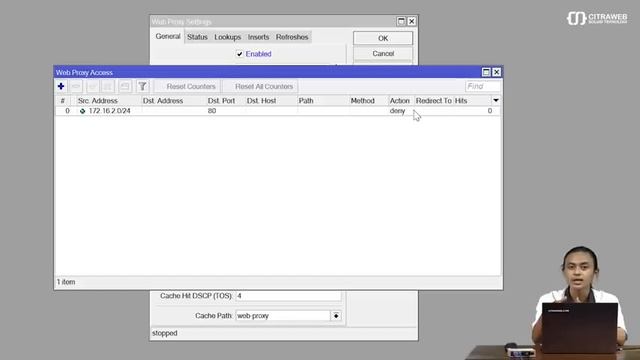Edit the Cache Path field

coord(282,316)
